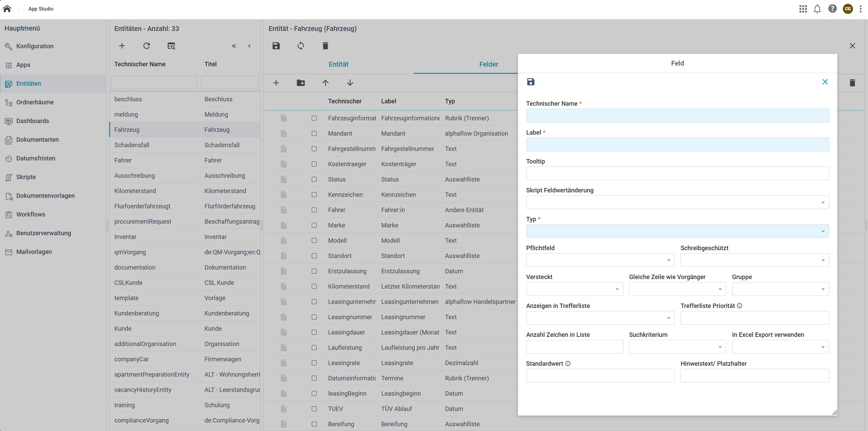Check the Mandant field checkbox
Screen dimensions: 868x431
click(314, 134)
